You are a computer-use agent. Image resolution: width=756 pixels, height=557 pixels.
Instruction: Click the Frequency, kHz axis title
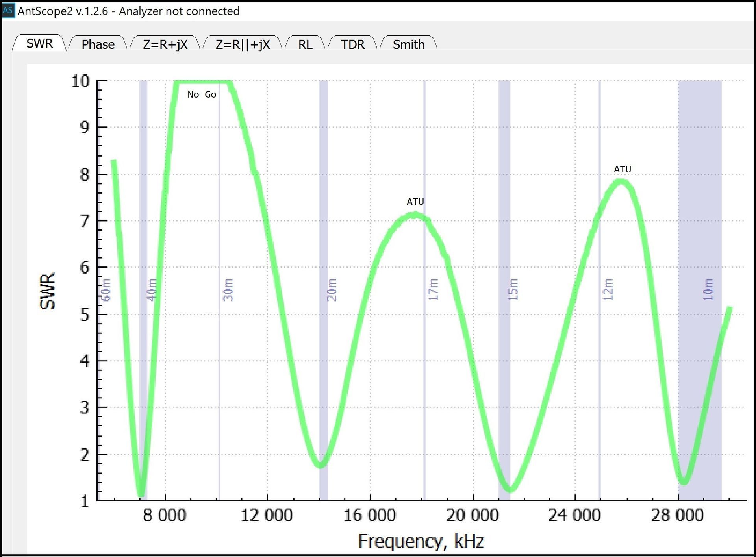pos(421,541)
